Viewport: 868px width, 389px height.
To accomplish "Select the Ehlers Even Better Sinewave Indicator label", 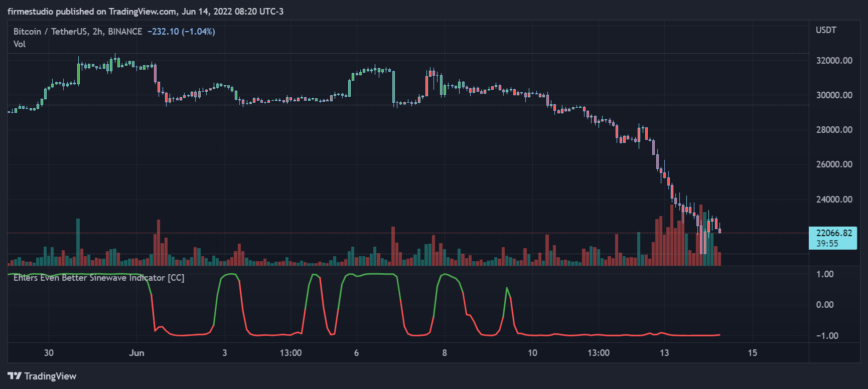I will [99, 278].
